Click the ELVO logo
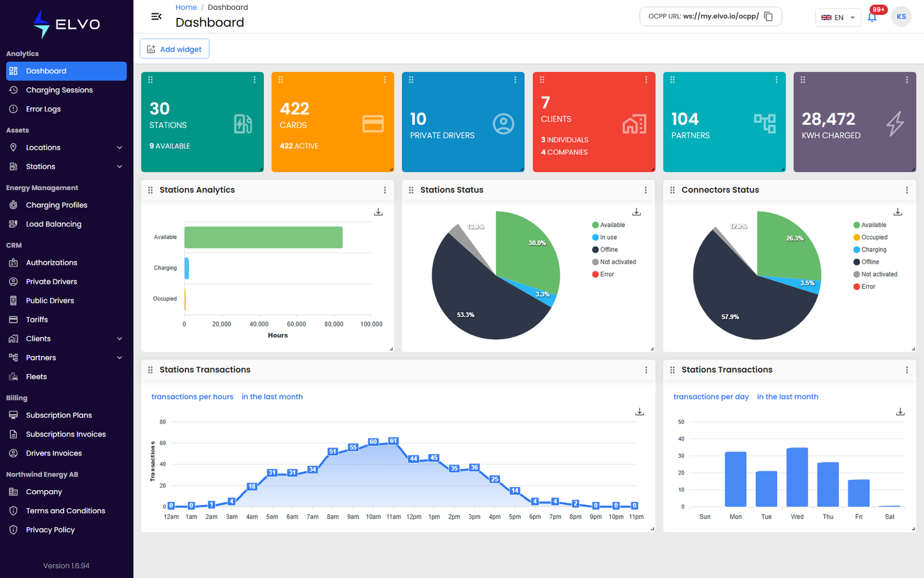The width and height of the screenshot is (924, 578). point(66,24)
